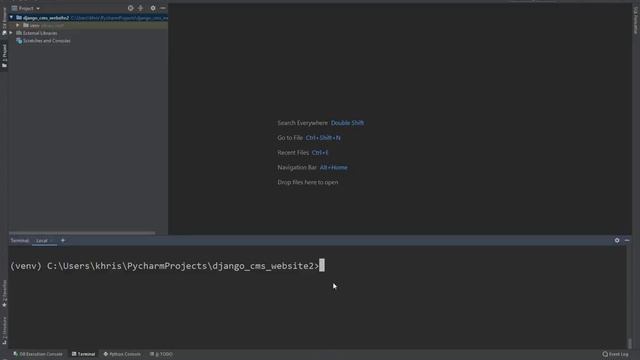Screen dimensions: 640x360
Task: Collapse the django_cms_website2 root folder arrow
Action: (x=11, y=18)
